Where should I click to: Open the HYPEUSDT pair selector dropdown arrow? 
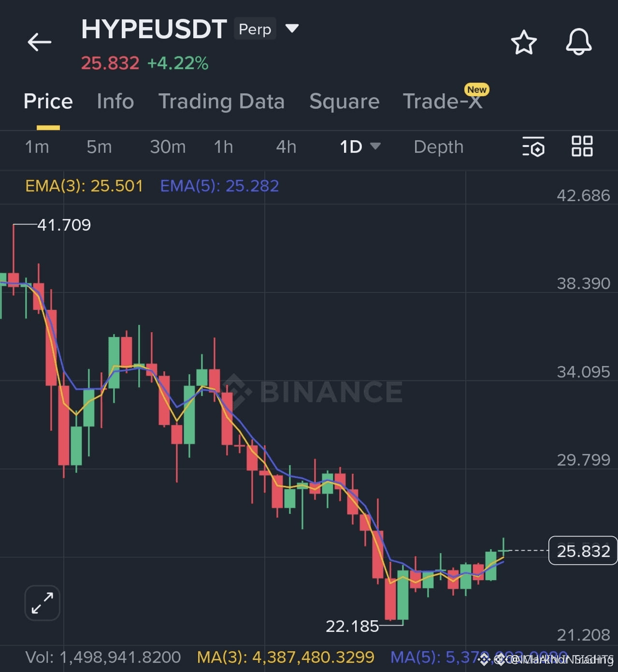(x=292, y=29)
